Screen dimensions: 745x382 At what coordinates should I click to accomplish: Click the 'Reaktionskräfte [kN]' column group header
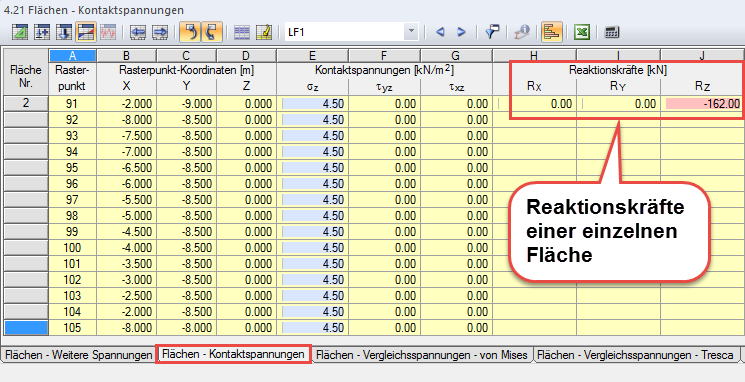point(618,70)
